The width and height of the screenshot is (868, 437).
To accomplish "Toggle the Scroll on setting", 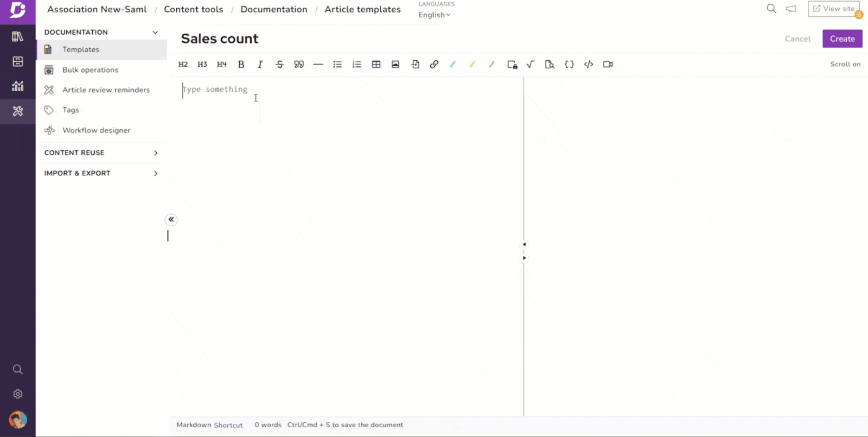I will point(845,64).
